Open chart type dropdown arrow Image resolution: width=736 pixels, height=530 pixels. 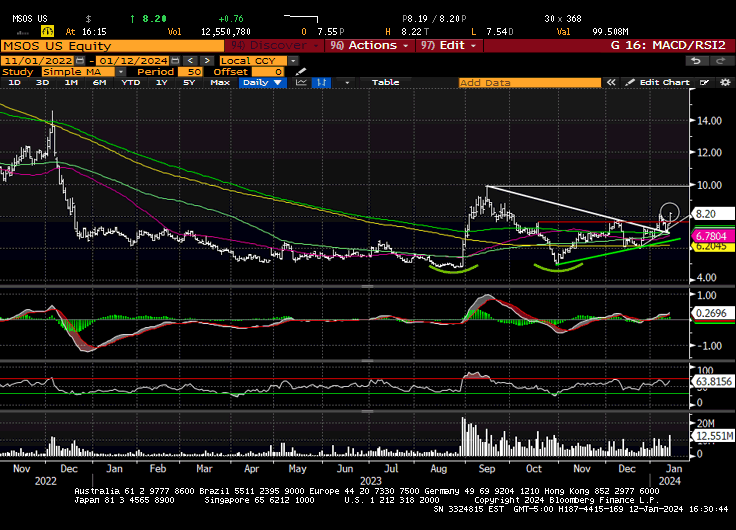347,83
